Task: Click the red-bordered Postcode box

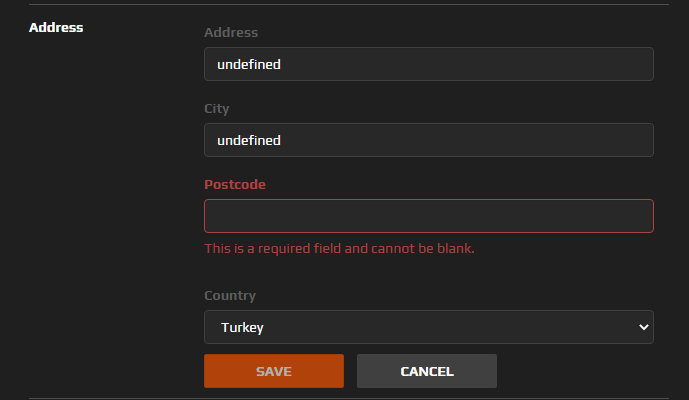Action: point(428,216)
